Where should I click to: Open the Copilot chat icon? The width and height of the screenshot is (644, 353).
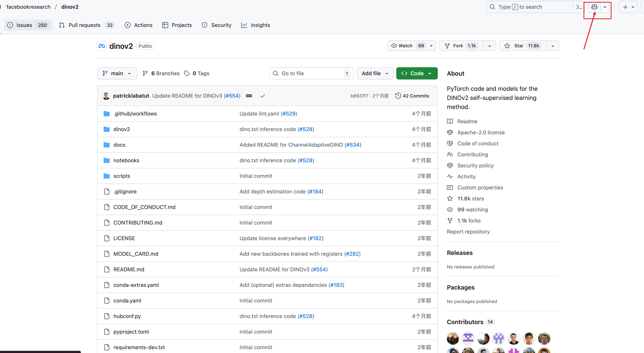tap(594, 7)
